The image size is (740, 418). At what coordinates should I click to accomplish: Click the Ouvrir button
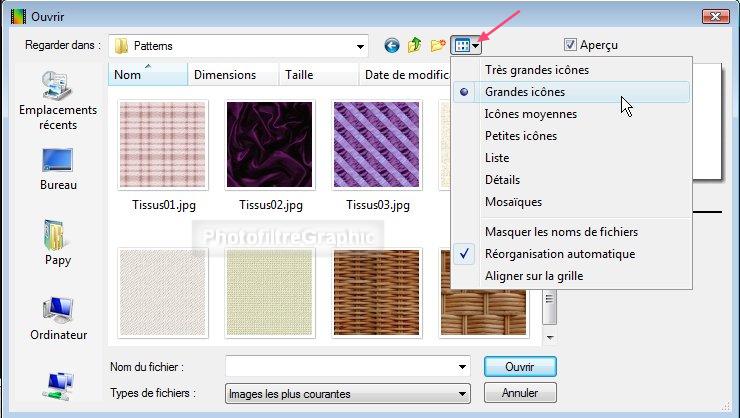pos(519,366)
